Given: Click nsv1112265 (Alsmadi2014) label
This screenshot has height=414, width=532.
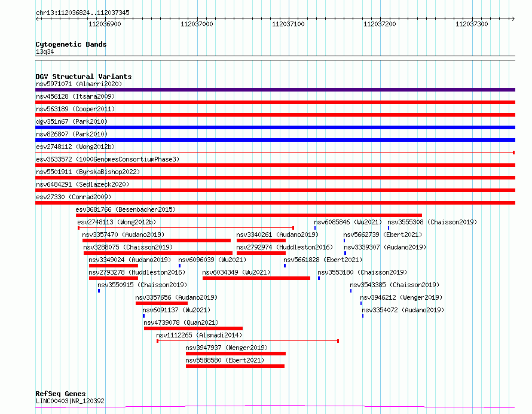Looking at the screenshot, I should click(199, 335).
